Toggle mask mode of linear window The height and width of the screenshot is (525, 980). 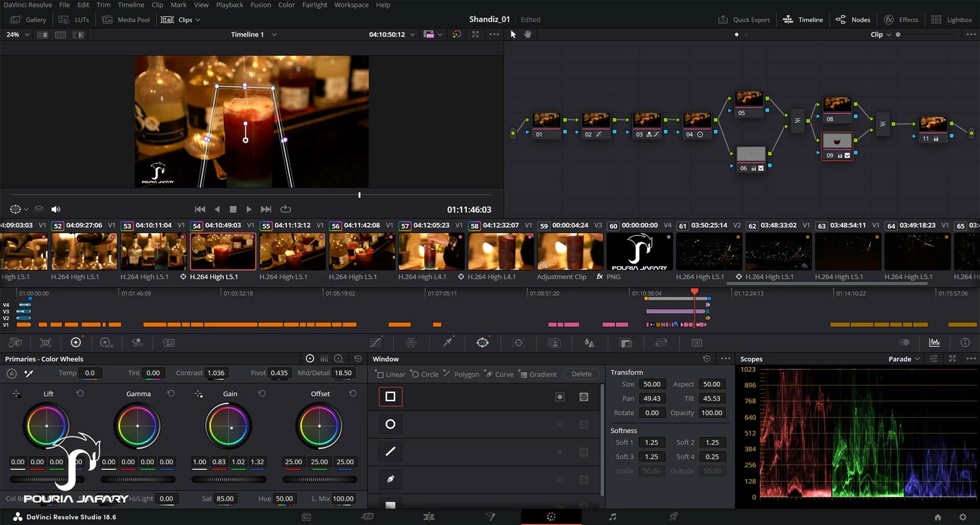click(584, 397)
